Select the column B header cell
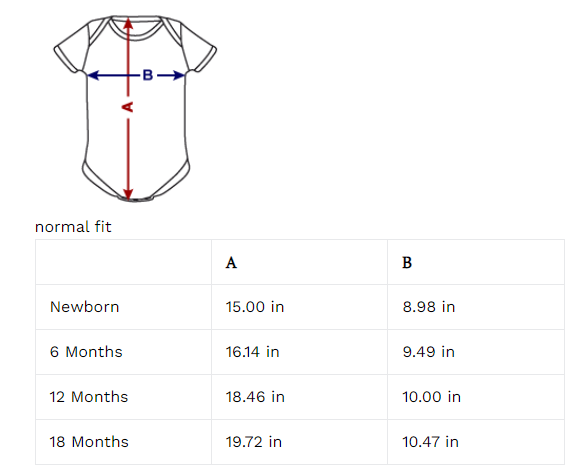Image resolution: width=580 pixels, height=475 pixels. click(x=476, y=262)
